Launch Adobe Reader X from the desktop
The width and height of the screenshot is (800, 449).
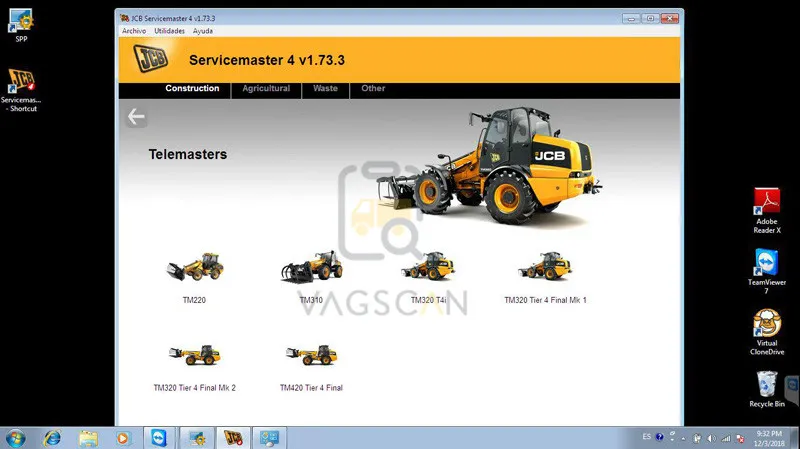[767, 211]
